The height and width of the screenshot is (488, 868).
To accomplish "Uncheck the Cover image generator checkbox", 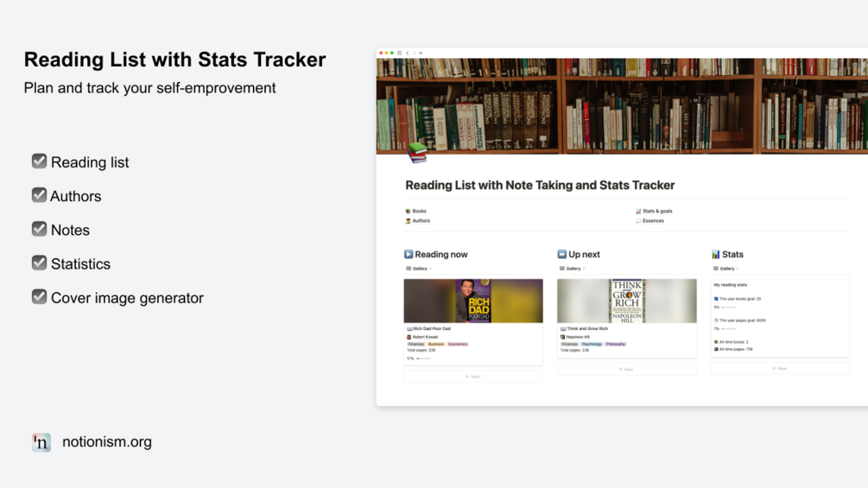I will pyautogui.click(x=40, y=297).
